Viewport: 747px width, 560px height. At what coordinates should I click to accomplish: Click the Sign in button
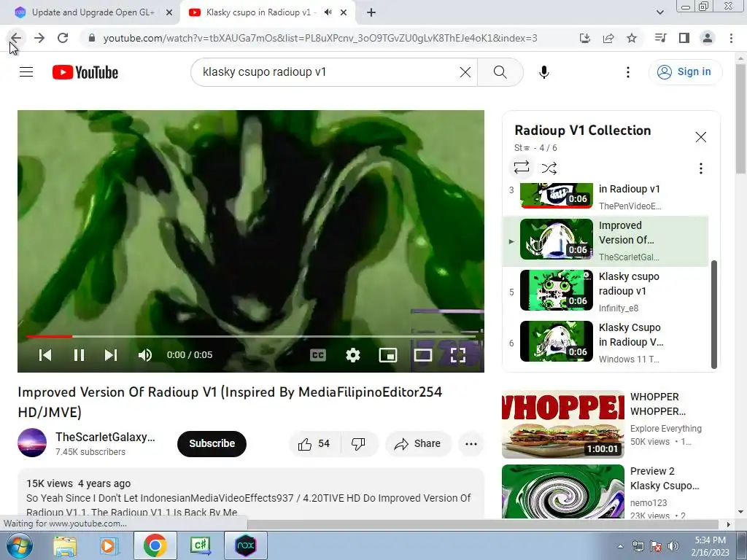coord(685,72)
